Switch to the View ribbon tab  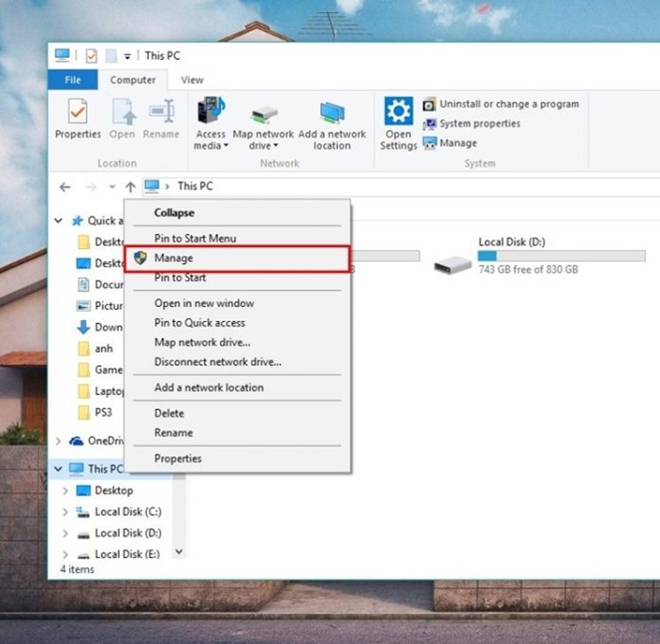point(192,79)
